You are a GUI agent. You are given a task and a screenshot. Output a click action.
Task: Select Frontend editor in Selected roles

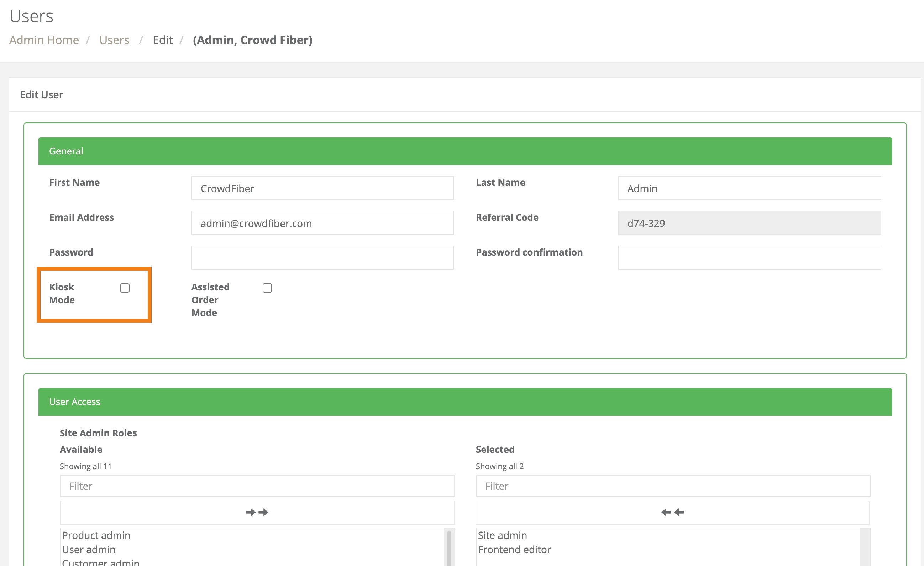coord(514,550)
